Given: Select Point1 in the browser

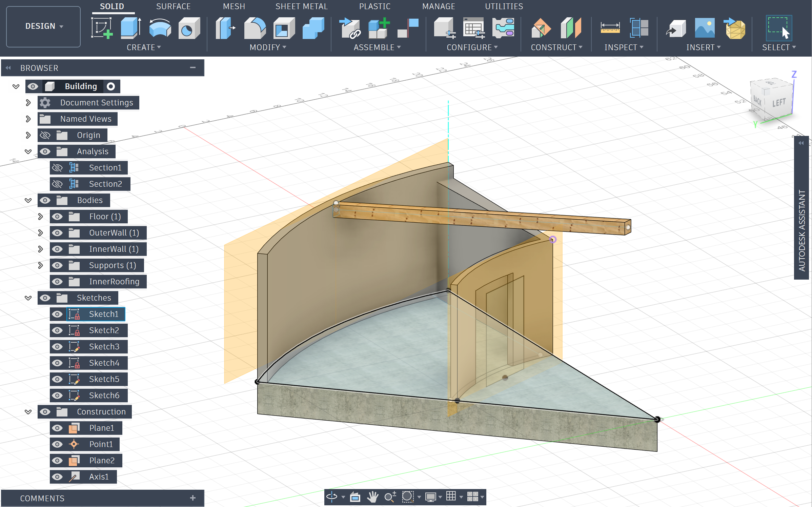Looking at the screenshot, I should coord(101,444).
